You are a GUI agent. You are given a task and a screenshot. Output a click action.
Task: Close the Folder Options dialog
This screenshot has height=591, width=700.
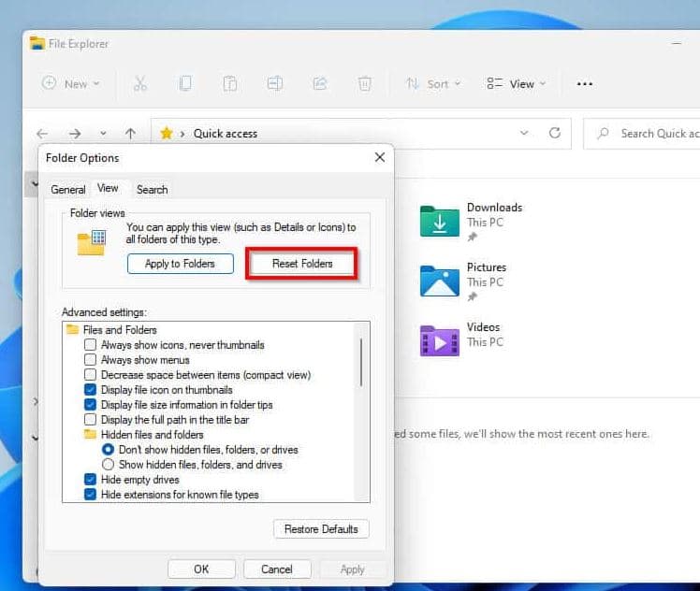[380, 157]
